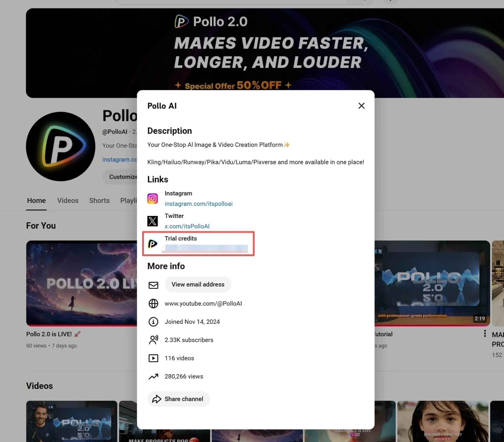Open the partially hidden Playlists tab
Image resolution: width=504 pixels, height=442 pixels.
pyautogui.click(x=129, y=201)
